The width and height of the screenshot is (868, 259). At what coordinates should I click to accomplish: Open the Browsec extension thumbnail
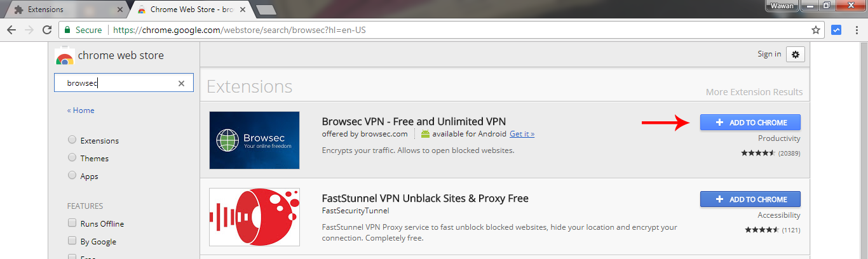pos(254,140)
